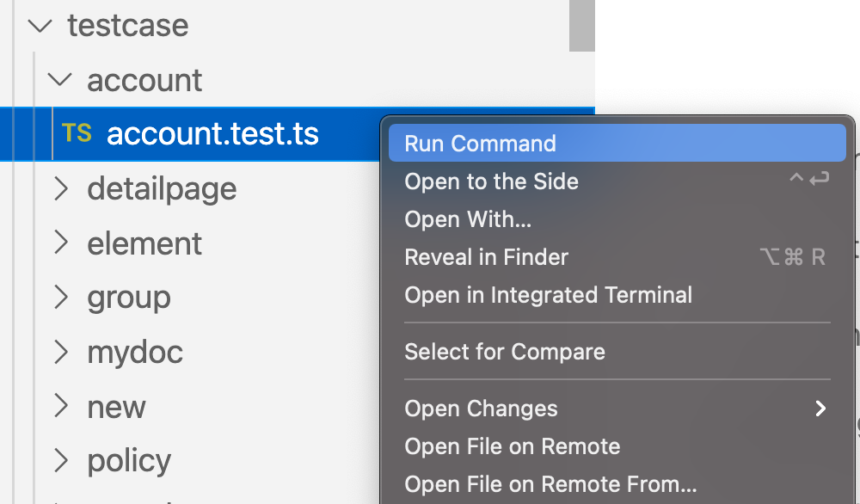This screenshot has width=860, height=504.
Task: Expand the new folder
Action: [60, 406]
